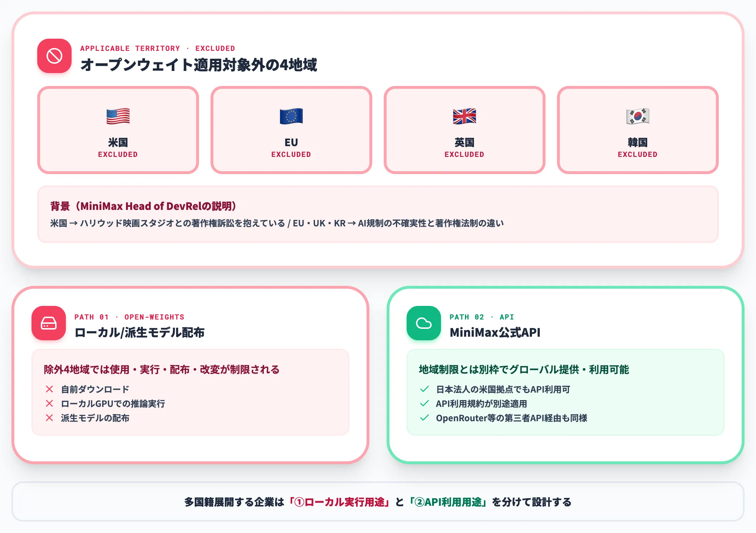Click the X mark beside 派生モデルの配布
Viewport: 756px width, 533px height.
tap(49, 418)
